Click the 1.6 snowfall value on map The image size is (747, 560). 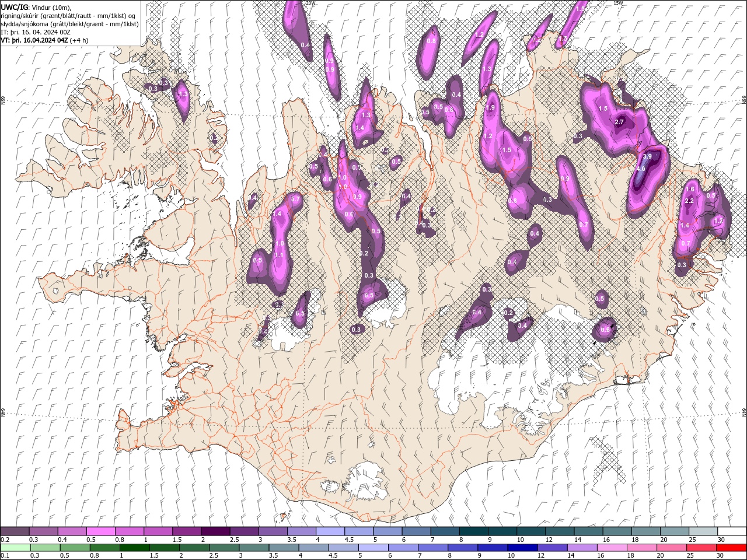point(690,189)
